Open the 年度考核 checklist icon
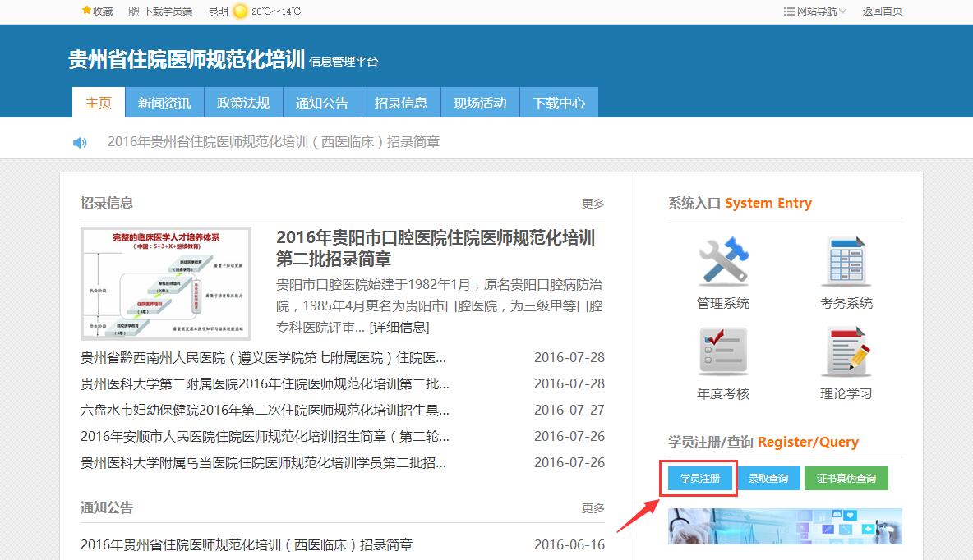This screenshot has width=973, height=560. 722,352
